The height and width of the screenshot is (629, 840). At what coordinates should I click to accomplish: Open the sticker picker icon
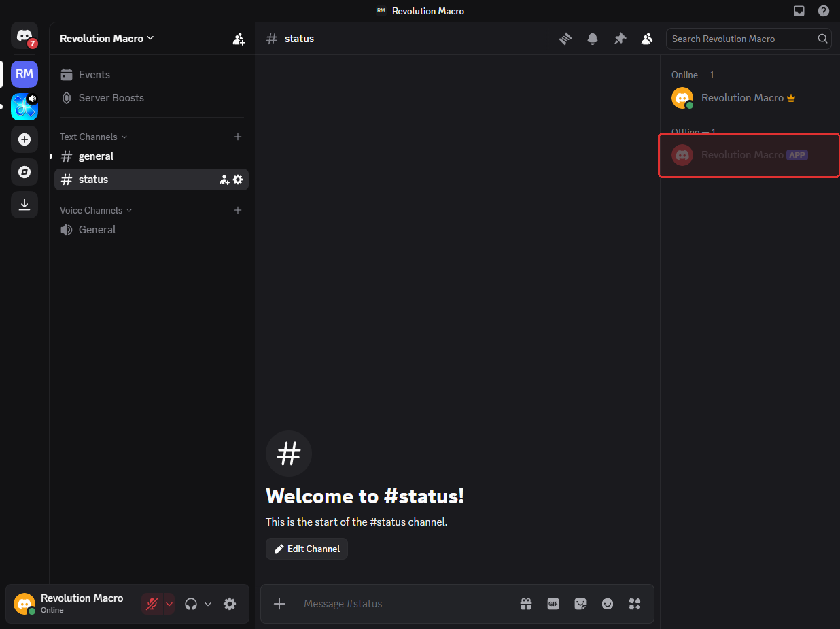pyautogui.click(x=580, y=604)
